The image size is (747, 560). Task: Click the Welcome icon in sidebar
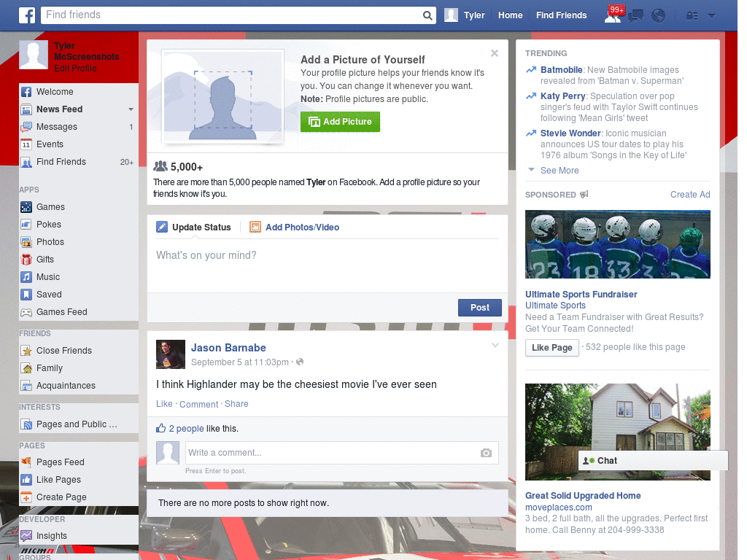(26, 92)
